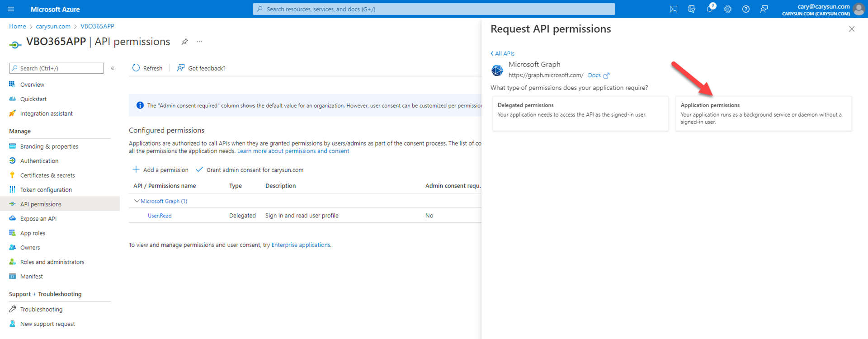Open portal settings gear
This screenshot has height=339, width=868.
728,9
